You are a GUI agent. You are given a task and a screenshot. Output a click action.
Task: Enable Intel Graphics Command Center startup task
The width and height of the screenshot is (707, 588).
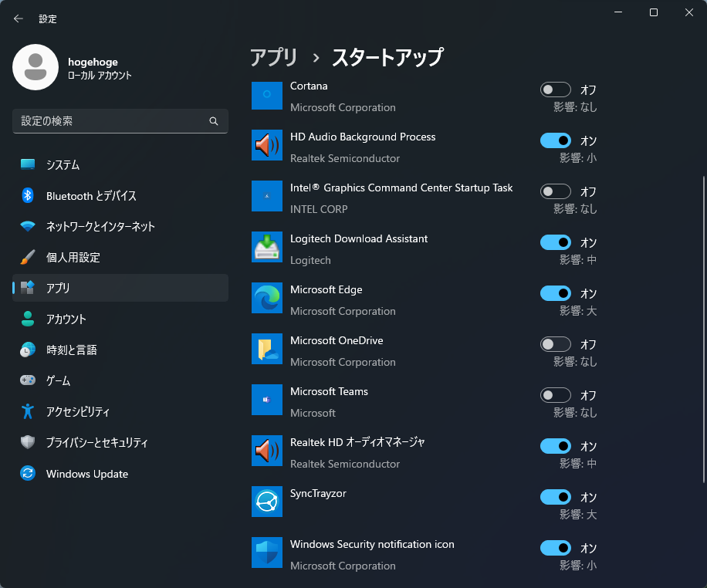click(x=556, y=191)
